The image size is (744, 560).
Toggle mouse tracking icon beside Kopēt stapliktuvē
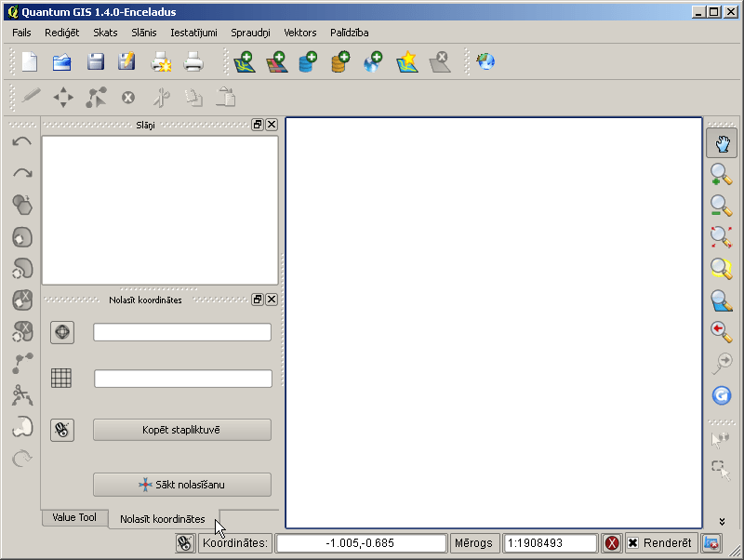coord(62,430)
